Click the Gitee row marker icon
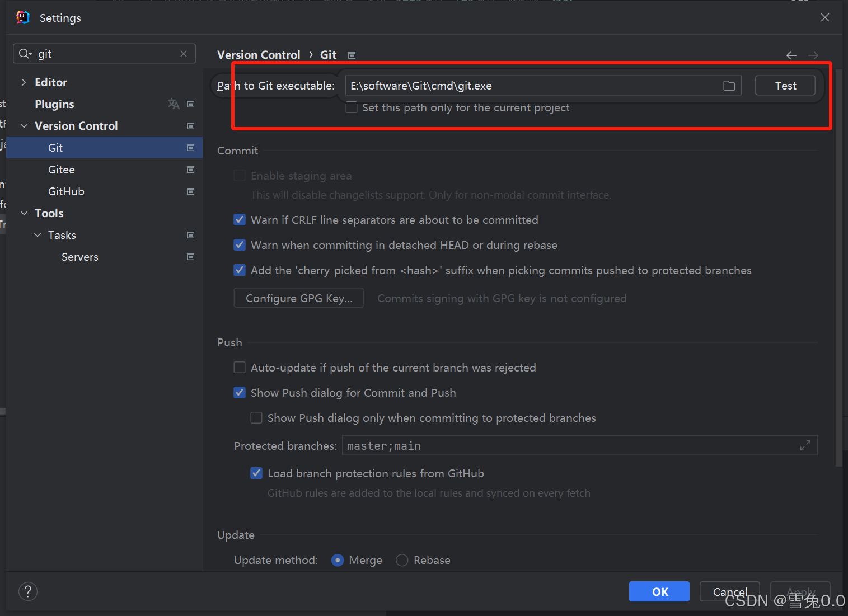Screen dimensions: 848x616 [190, 170]
